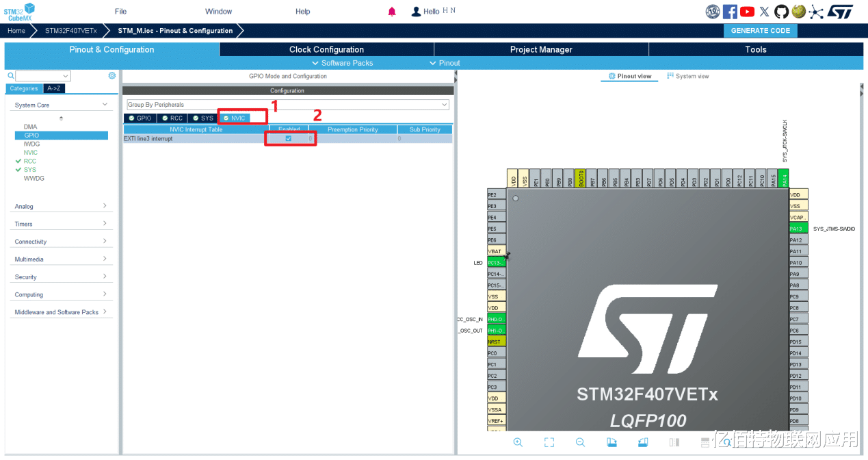Open the Pinout dropdown menu
Image resolution: width=868 pixels, height=460 pixels.
coord(445,63)
